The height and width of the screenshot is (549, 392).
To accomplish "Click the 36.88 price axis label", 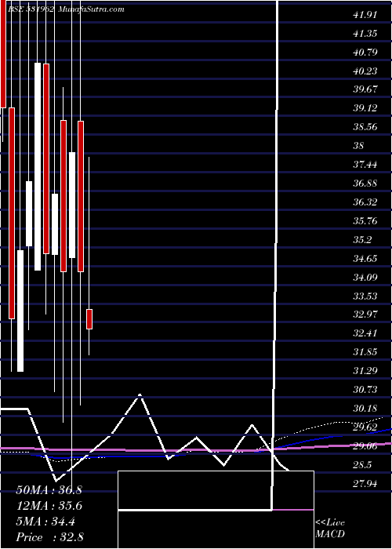I will pyautogui.click(x=365, y=184).
